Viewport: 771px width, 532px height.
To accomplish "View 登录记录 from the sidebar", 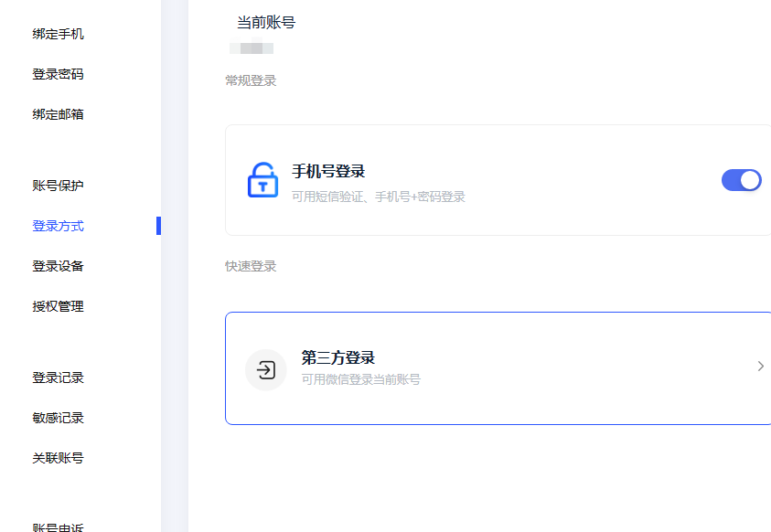I will (58, 378).
